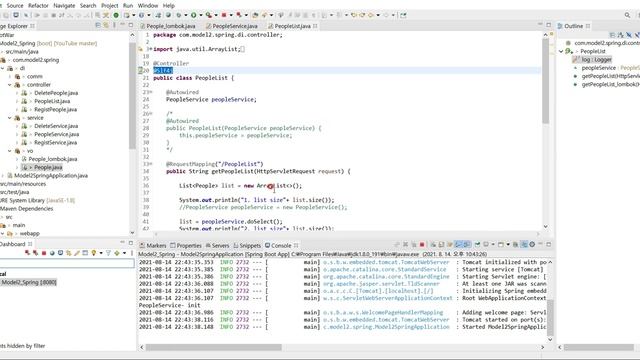Debug the app from Boot Dashboard toolbar
This screenshot has height=360, width=640.
click(36, 253)
